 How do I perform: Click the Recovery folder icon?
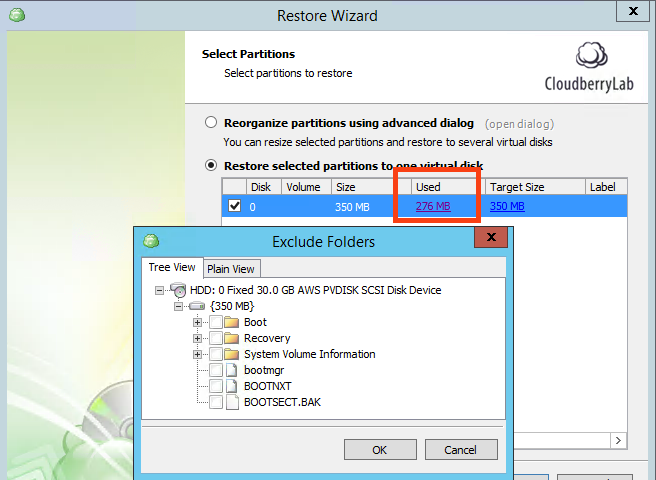(x=231, y=338)
